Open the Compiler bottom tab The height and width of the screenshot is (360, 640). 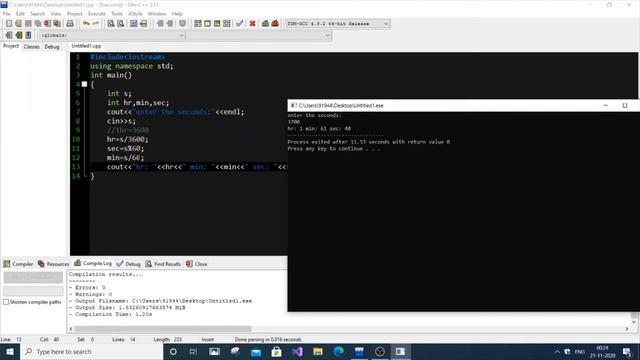click(x=18, y=264)
